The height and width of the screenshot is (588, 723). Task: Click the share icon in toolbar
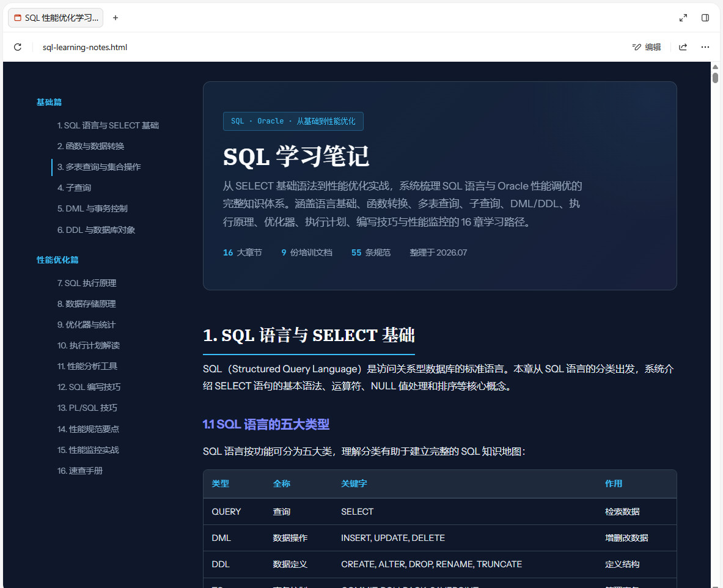[x=683, y=47]
